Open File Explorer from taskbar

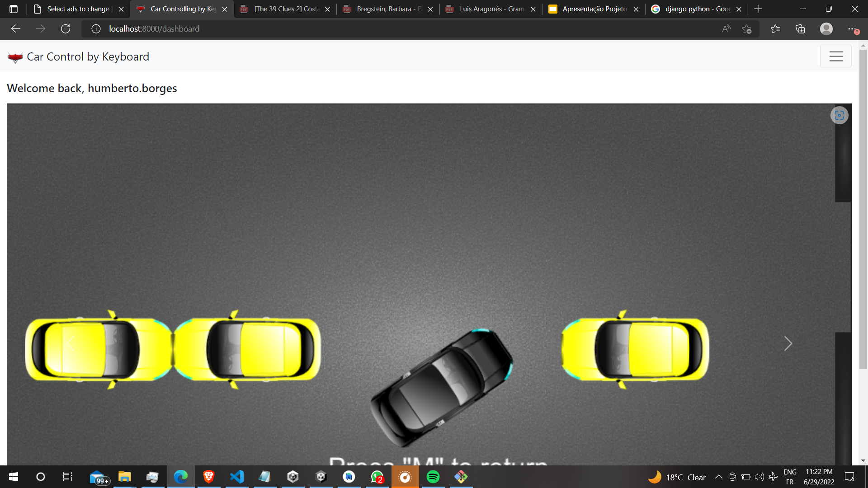click(125, 477)
